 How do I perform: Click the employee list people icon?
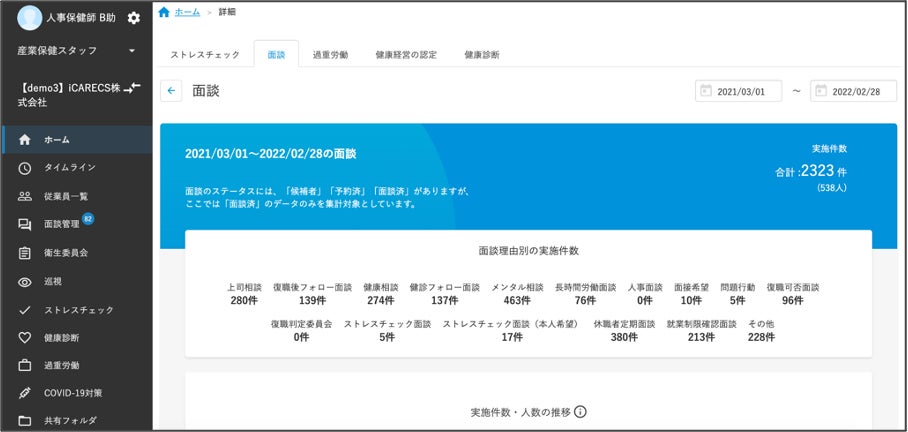point(24,196)
